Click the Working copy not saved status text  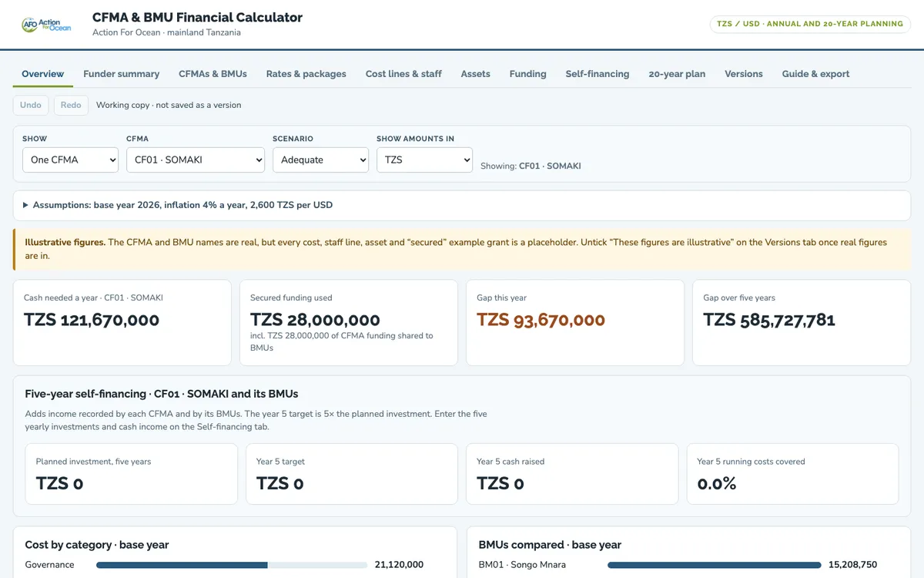[x=169, y=105]
